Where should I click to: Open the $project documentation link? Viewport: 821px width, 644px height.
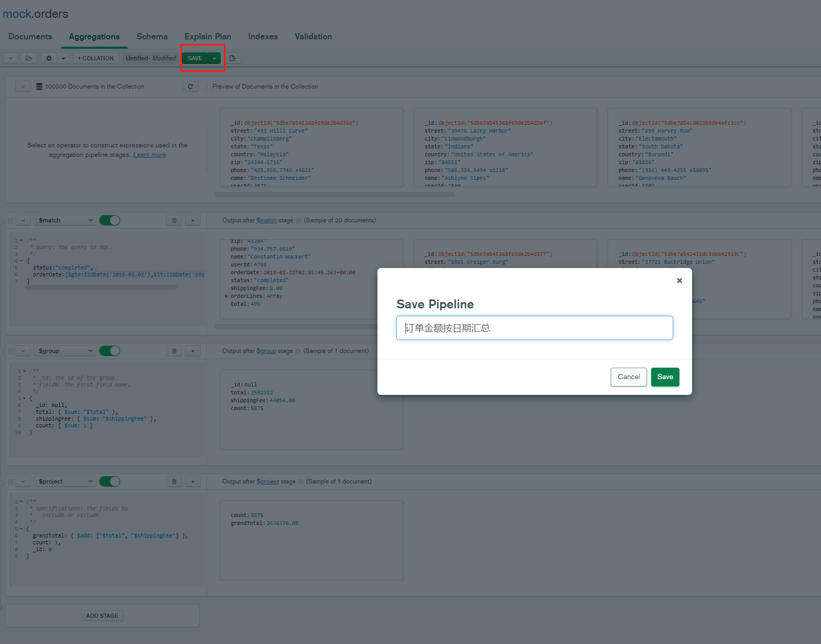click(268, 481)
